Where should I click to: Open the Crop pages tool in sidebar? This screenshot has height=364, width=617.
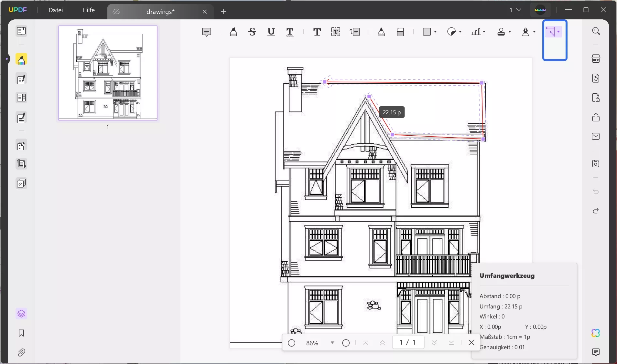click(x=21, y=164)
